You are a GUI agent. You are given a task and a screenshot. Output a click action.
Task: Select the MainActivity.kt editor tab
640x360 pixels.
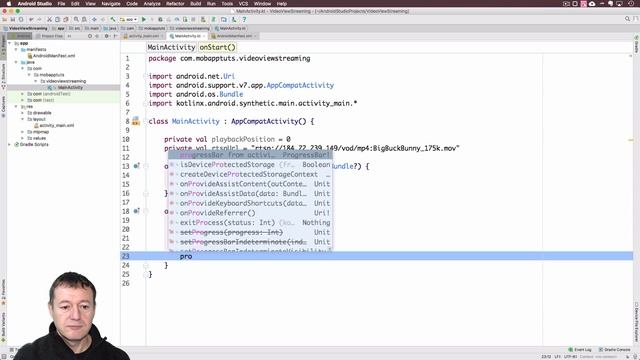(x=188, y=36)
